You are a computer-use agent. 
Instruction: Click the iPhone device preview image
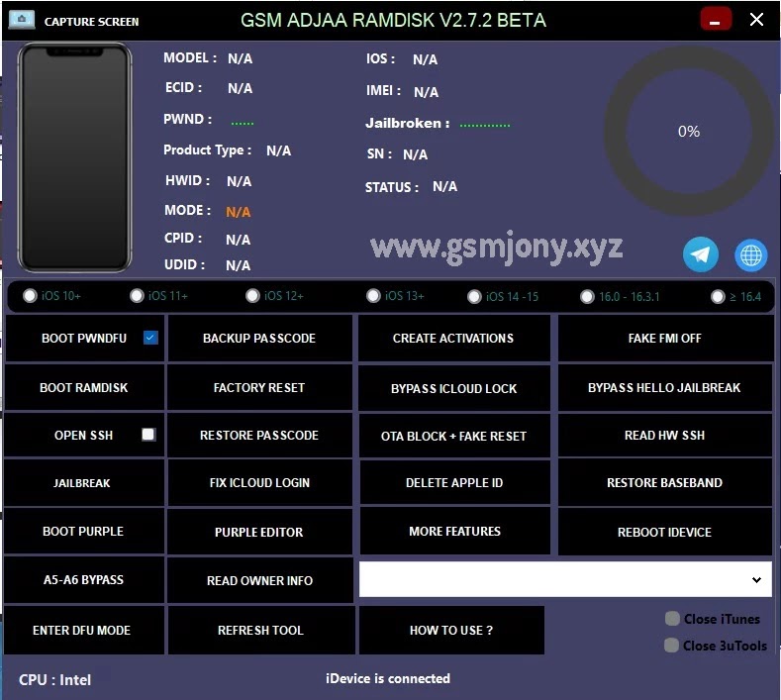point(74,157)
